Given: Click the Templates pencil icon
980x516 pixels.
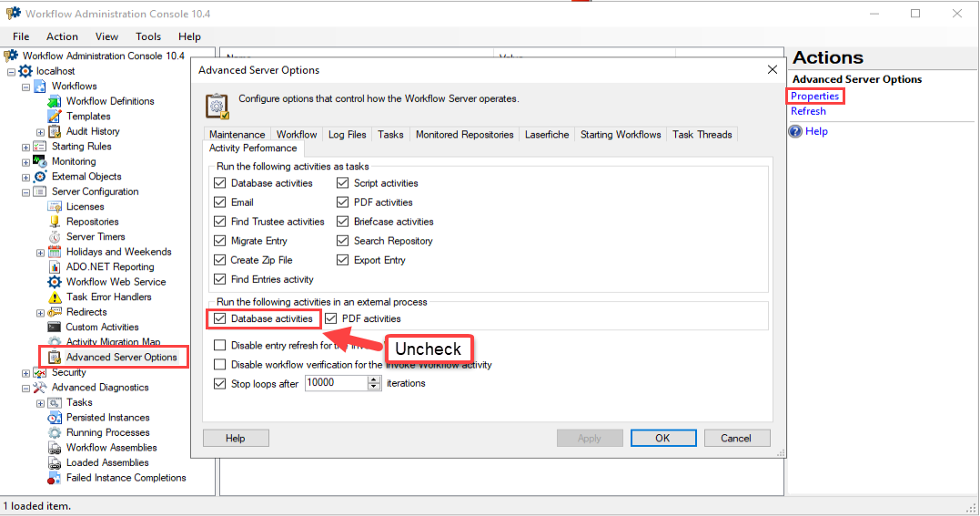Looking at the screenshot, I should pos(55,116).
